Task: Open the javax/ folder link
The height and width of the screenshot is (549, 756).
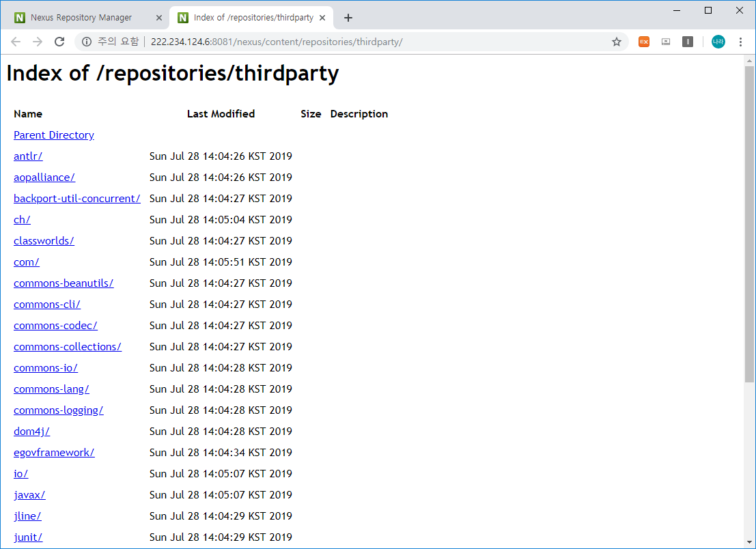Action: 29,496
